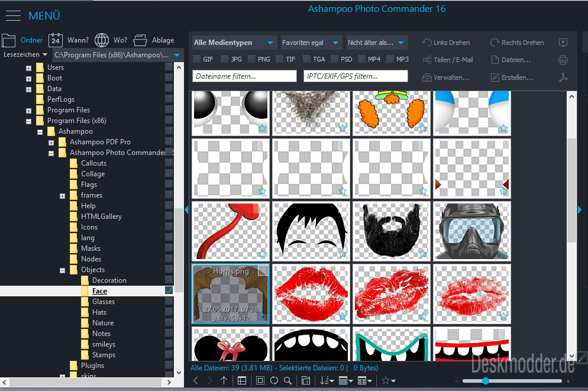This screenshot has width=588, height=391.
Task: Enable the PNG filter checkbox
Action: click(x=251, y=59)
